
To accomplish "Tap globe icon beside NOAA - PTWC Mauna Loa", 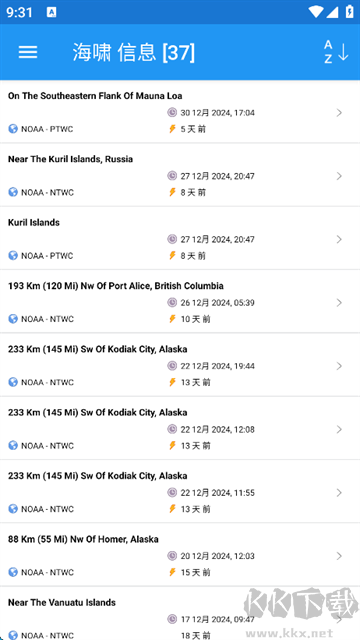I will pyautogui.click(x=13, y=129).
